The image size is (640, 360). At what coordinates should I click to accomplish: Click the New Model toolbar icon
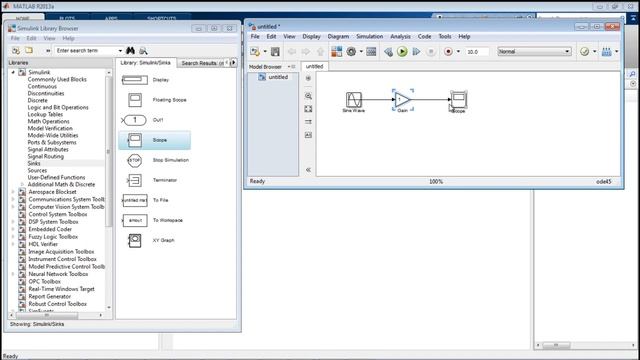(x=255, y=52)
